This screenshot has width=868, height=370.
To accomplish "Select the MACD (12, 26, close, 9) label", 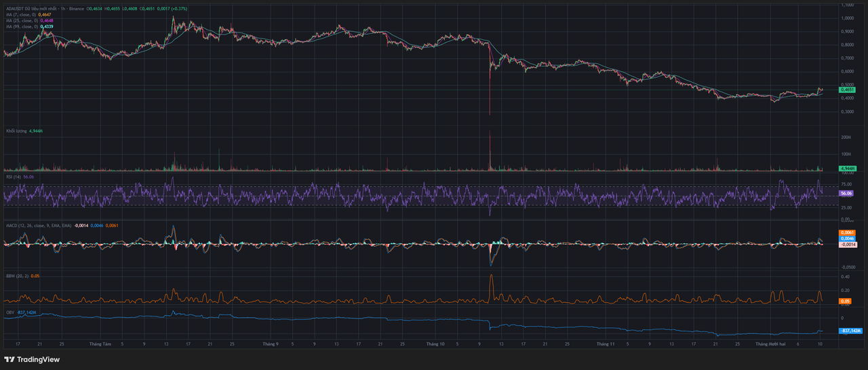I will click(x=39, y=224).
